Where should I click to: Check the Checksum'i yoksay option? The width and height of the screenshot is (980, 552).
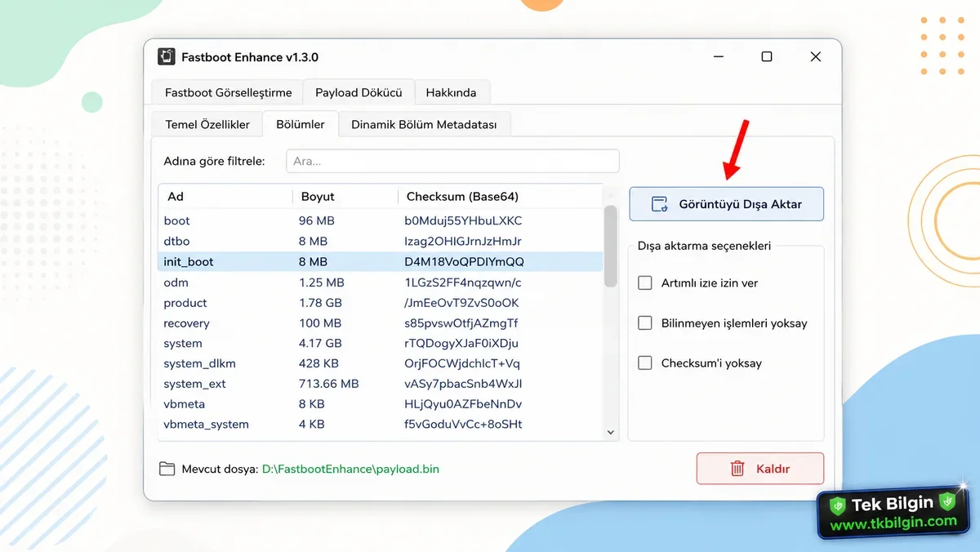click(x=645, y=363)
